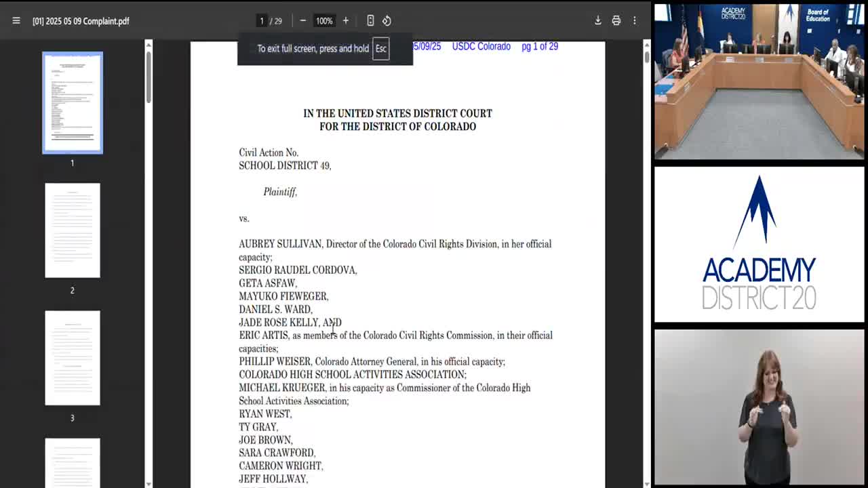This screenshot has height=488, width=868.
Task: Click 'ERIC ARTIS' name
Action: coord(263,335)
